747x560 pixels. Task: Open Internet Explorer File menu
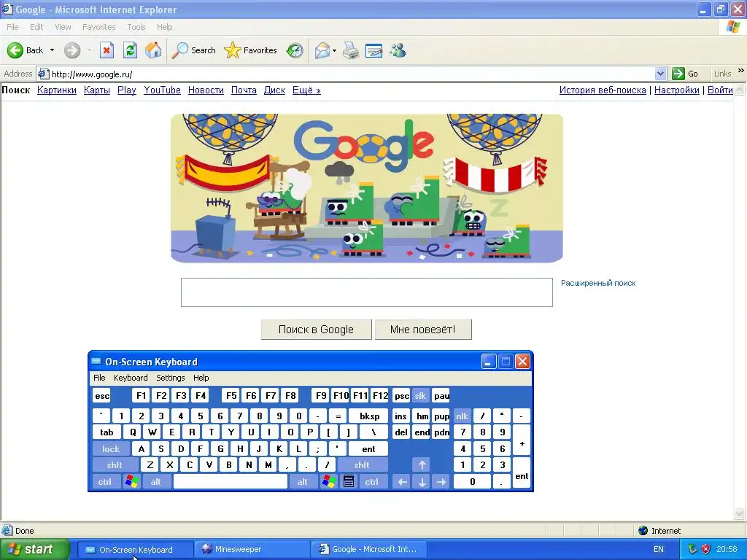[12, 27]
